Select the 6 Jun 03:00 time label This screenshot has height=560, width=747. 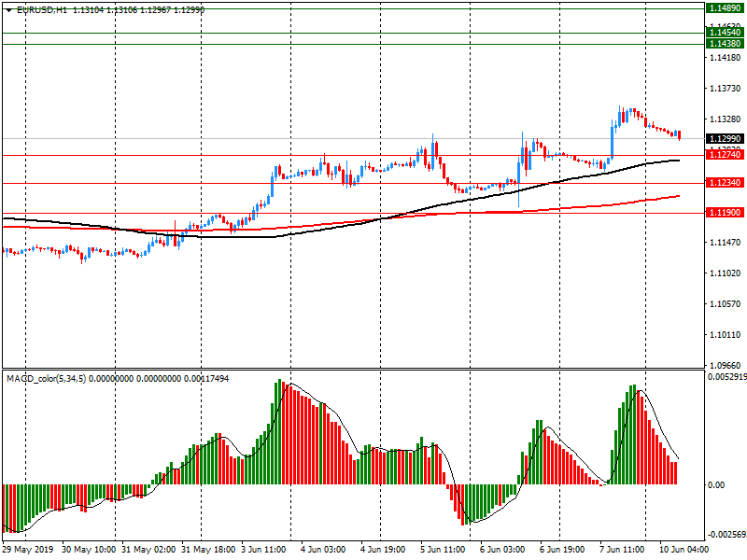[x=502, y=550]
